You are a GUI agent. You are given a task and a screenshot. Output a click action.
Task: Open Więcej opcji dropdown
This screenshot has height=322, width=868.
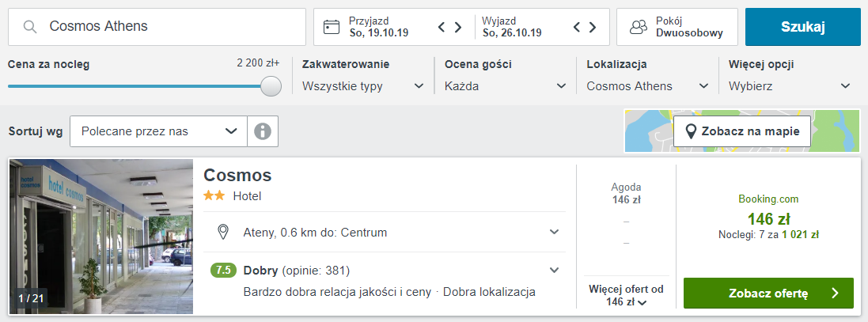pyautogui.click(x=789, y=86)
